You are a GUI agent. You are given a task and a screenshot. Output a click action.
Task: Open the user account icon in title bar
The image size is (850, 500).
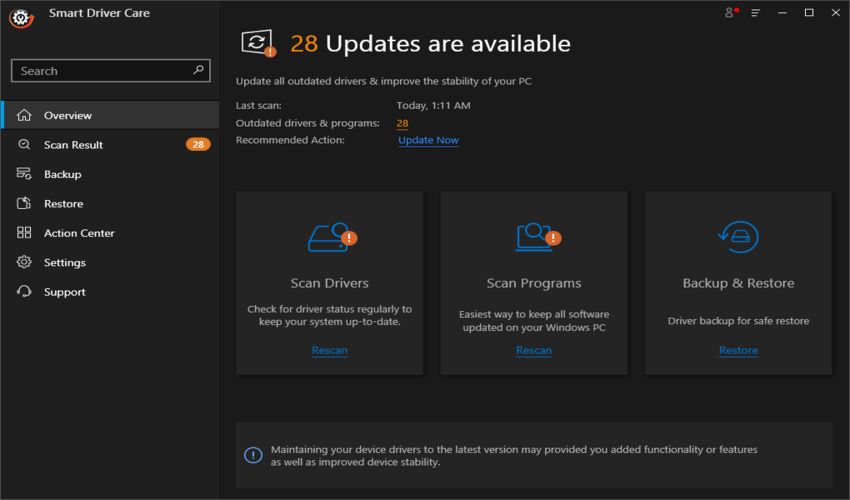pyautogui.click(x=731, y=12)
